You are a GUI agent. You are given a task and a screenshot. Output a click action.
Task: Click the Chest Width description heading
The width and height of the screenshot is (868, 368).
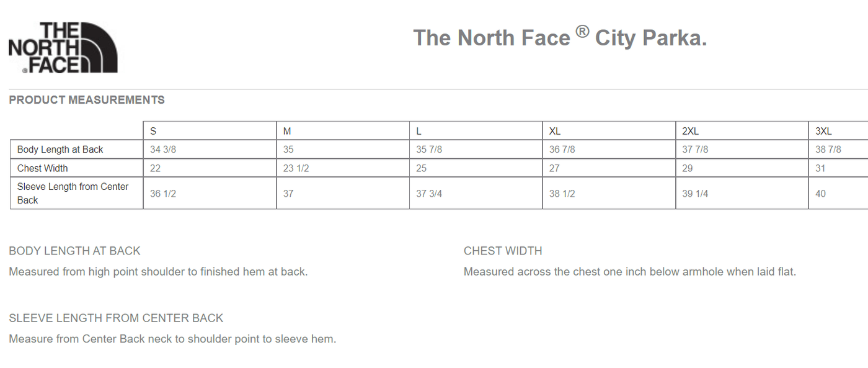click(x=503, y=251)
